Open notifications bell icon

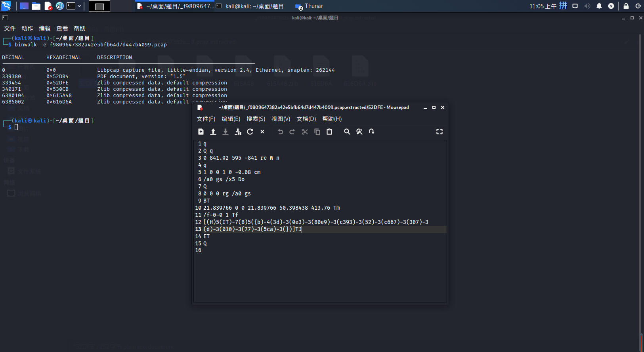pyautogui.click(x=599, y=6)
